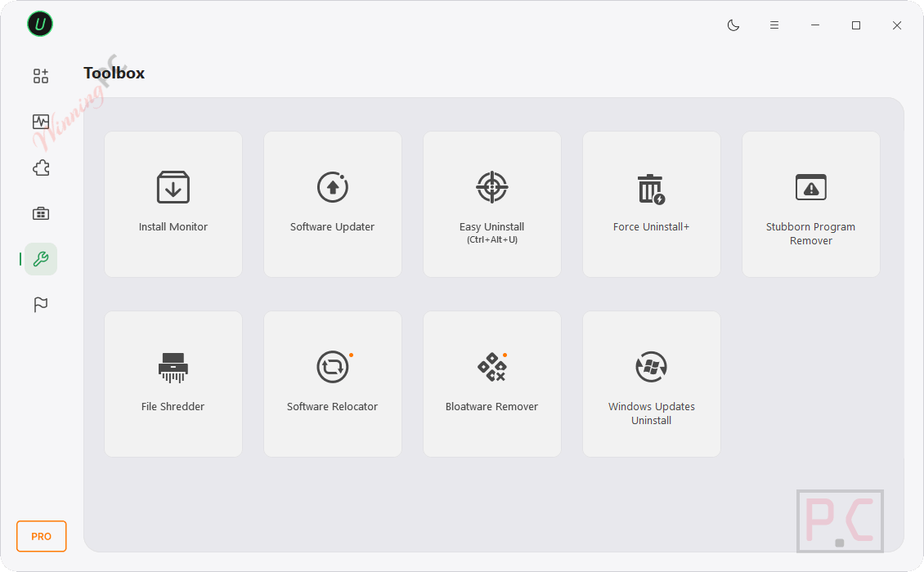This screenshot has height=572, width=924.
Task: Click the Bloatware Remover label
Action: (492, 406)
